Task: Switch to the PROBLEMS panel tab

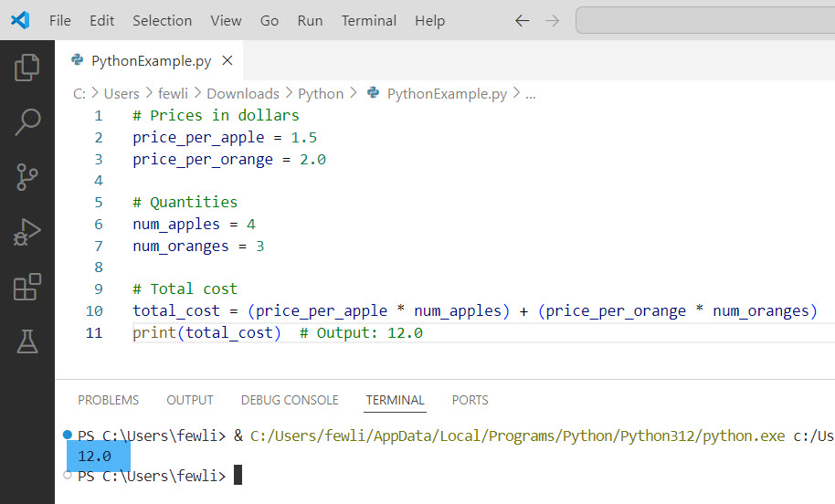Action: [108, 400]
